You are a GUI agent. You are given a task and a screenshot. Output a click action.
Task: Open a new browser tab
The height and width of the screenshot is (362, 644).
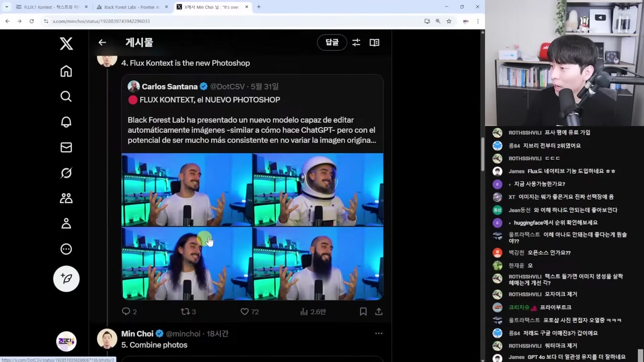tap(259, 7)
